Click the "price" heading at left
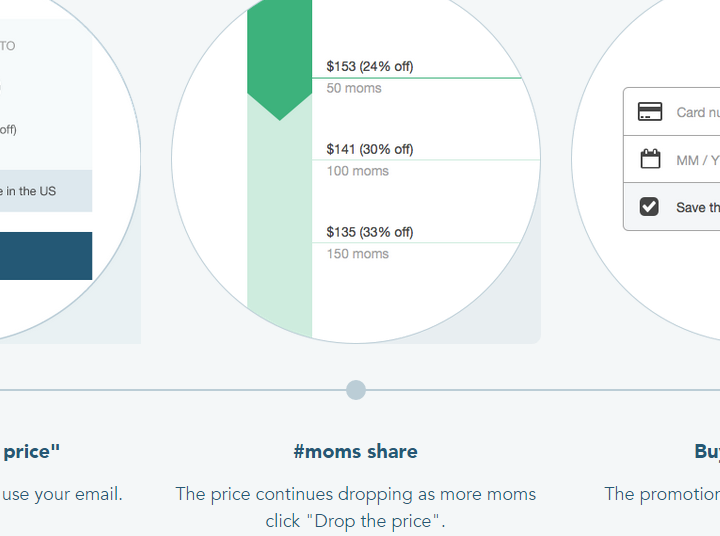The width and height of the screenshot is (720, 536). coord(30,452)
